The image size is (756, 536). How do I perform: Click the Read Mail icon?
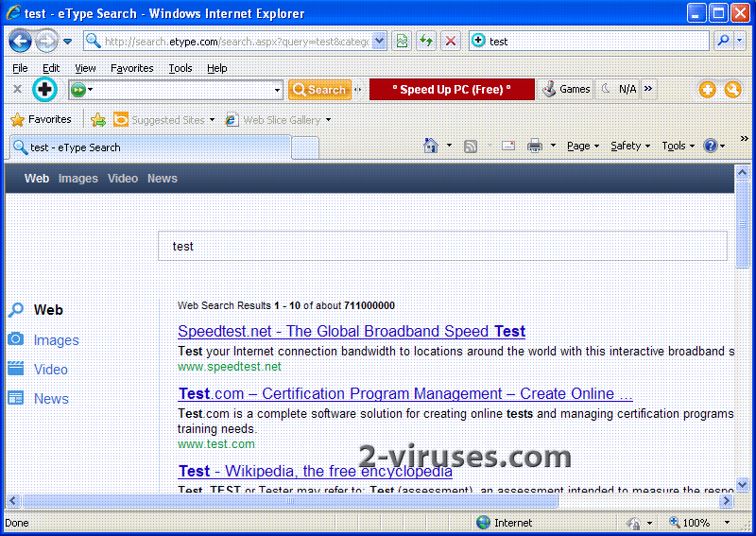[x=508, y=146]
